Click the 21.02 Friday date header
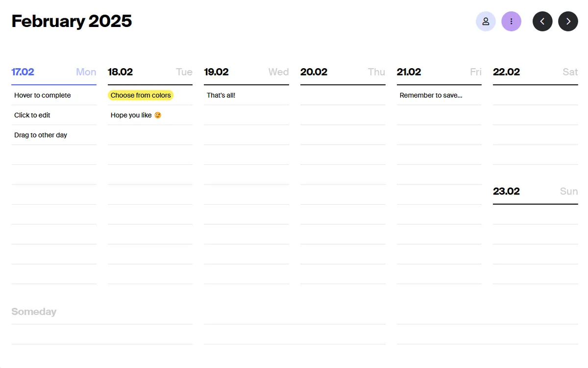Screen dimensions: 588x368 409,72
